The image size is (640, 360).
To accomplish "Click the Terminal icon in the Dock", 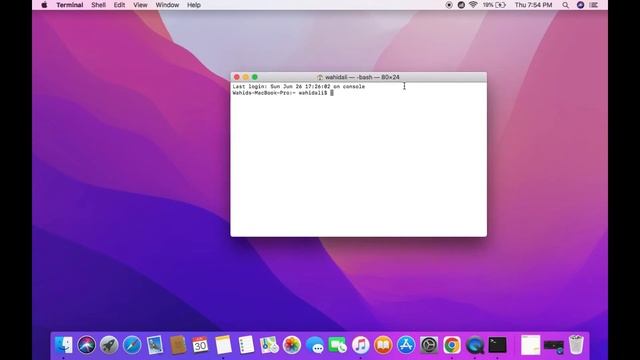I will click(497, 345).
